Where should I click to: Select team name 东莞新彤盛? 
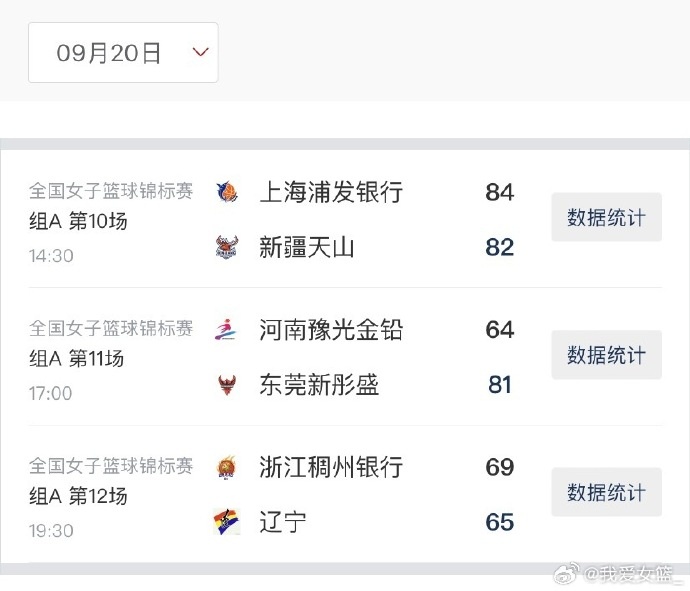[x=319, y=385]
